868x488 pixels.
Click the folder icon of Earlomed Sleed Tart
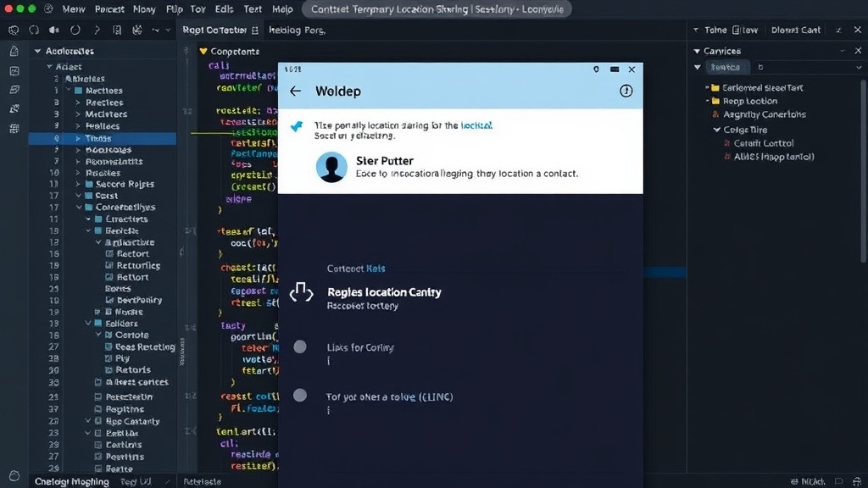[x=715, y=88]
